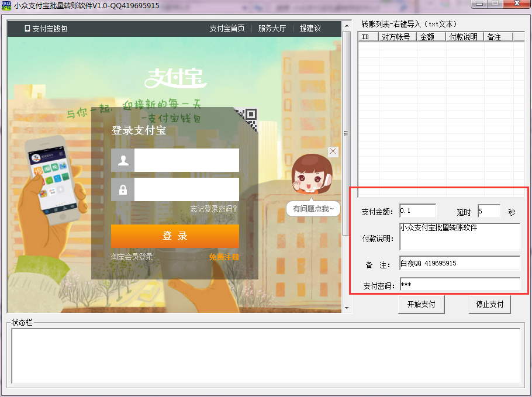Open the 服务大厅 menu item

272,28
